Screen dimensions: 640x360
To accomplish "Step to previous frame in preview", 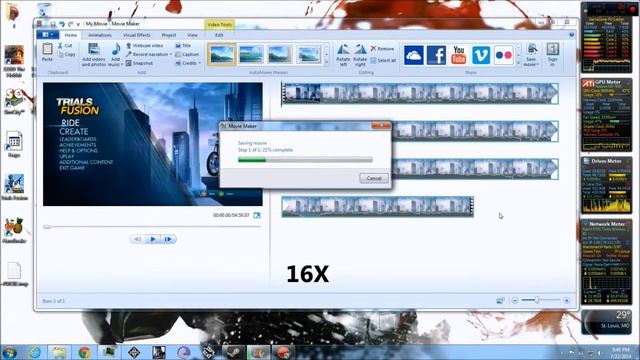I will point(138,239).
